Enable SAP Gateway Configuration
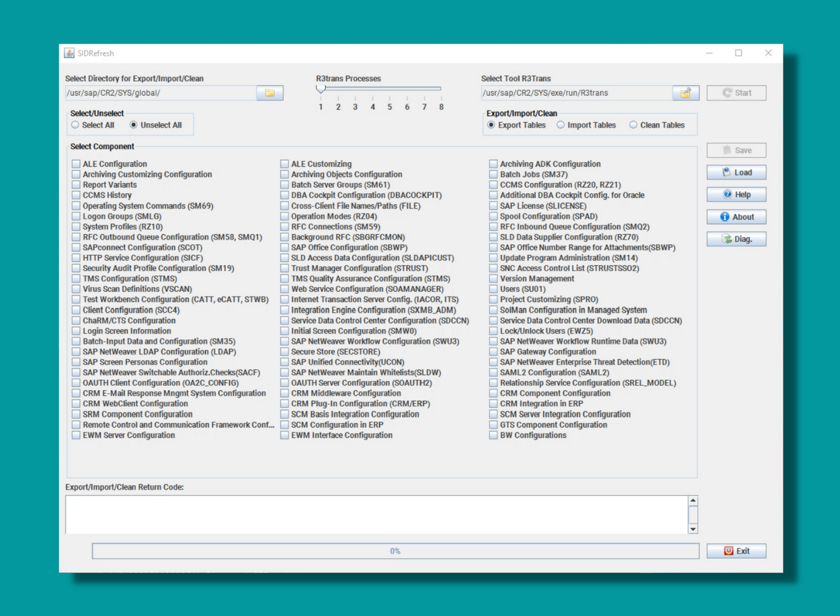The height and width of the screenshot is (616, 840). [x=493, y=352]
